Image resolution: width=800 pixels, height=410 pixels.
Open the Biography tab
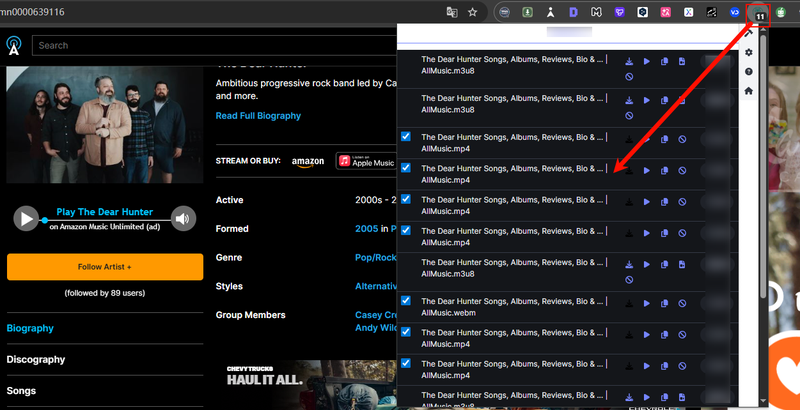[x=30, y=328]
